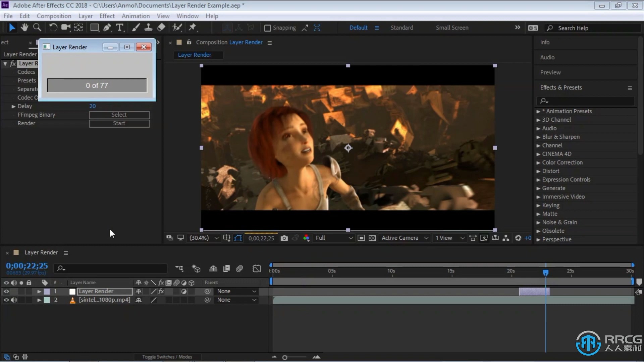Open grid and guide options icon
This screenshot has height=362, width=644.
pos(227,238)
